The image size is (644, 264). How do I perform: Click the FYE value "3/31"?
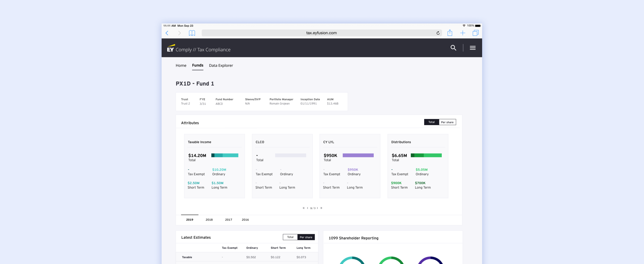click(203, 104)
